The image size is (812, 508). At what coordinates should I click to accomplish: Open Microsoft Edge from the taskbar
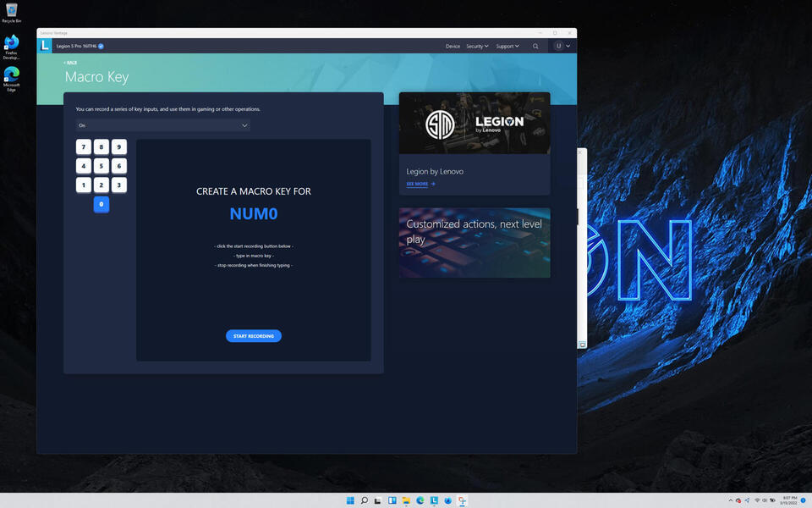point(420,500)
